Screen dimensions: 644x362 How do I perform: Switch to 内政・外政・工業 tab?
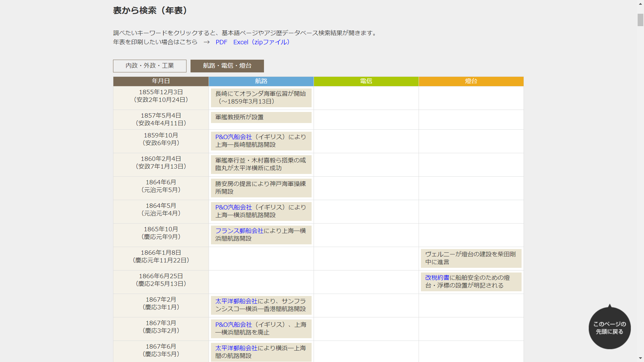pyautogui.click(x=150, y=65)
